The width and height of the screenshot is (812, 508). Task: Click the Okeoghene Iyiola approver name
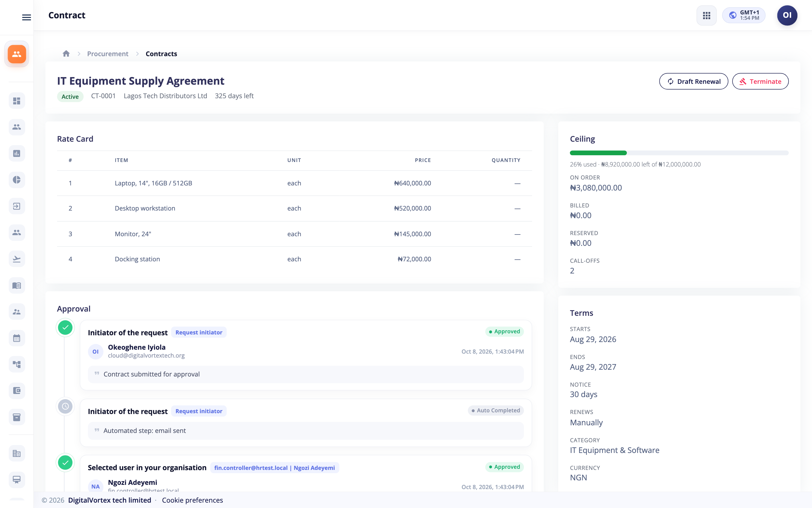pyautogui.click(x=136, y=347)
